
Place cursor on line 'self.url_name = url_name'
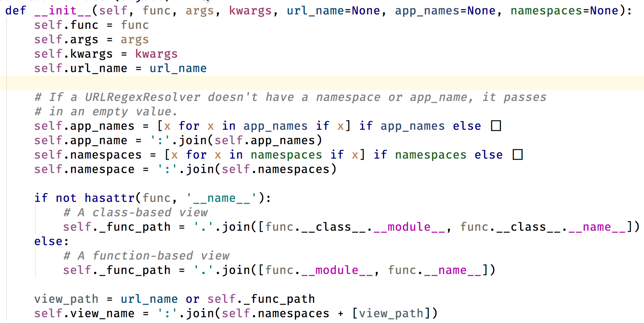tap(120, 68)
